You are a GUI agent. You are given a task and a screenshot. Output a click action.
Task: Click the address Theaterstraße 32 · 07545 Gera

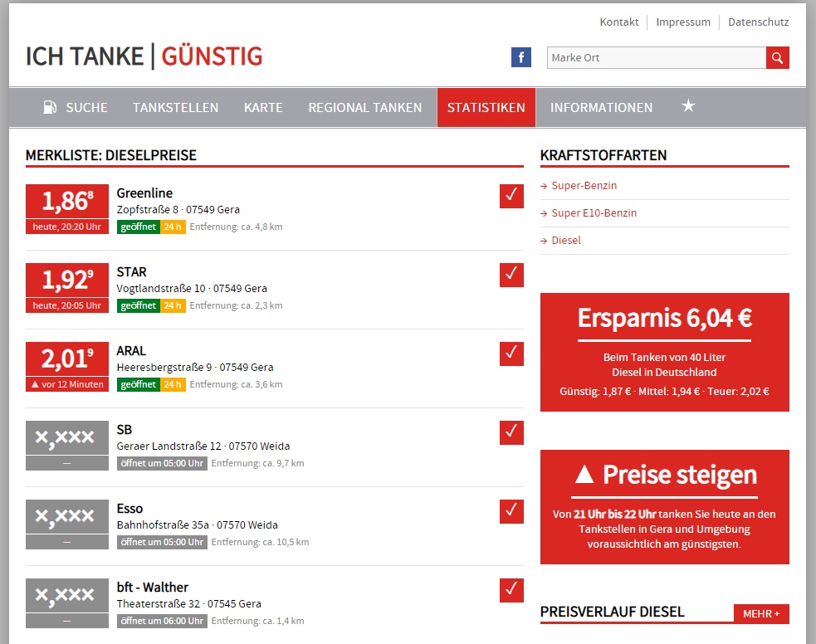[x=189, y=604]
